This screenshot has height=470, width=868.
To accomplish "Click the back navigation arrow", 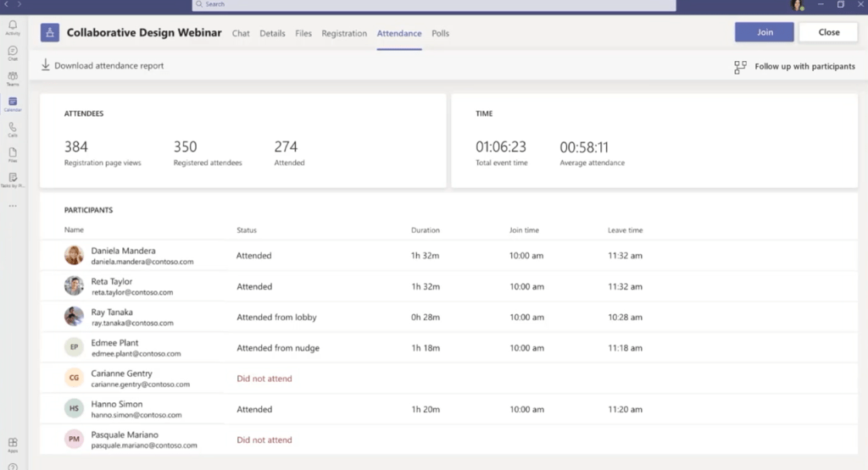I will 7,4.
